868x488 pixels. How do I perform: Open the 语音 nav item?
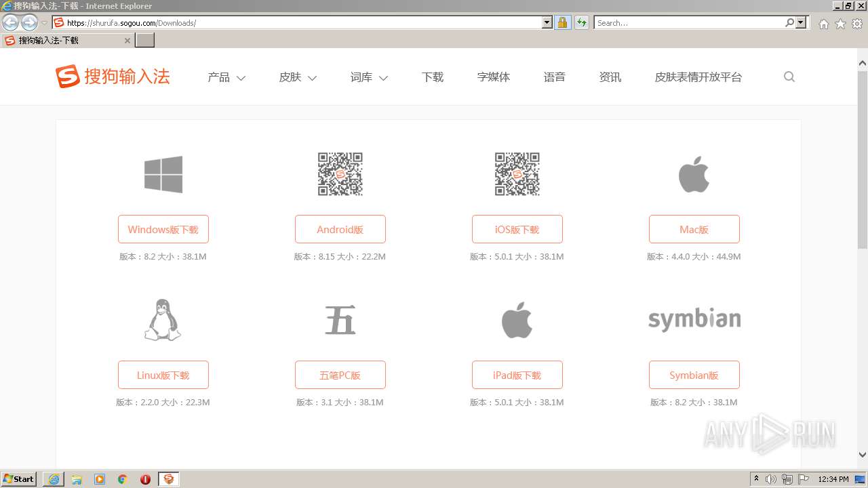[x=555, y=77]
